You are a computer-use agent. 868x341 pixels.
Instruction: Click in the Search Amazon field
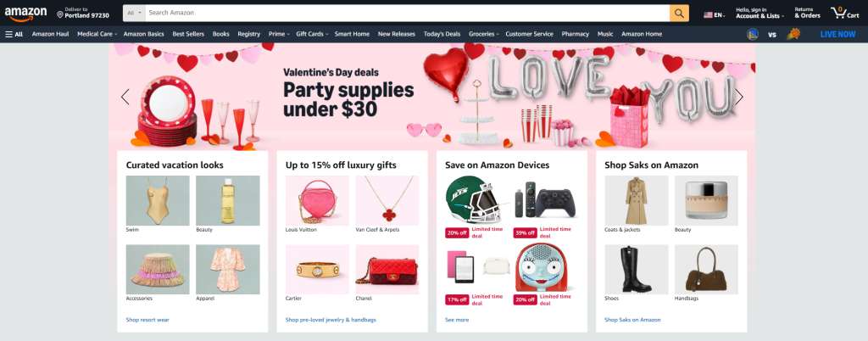408,13
